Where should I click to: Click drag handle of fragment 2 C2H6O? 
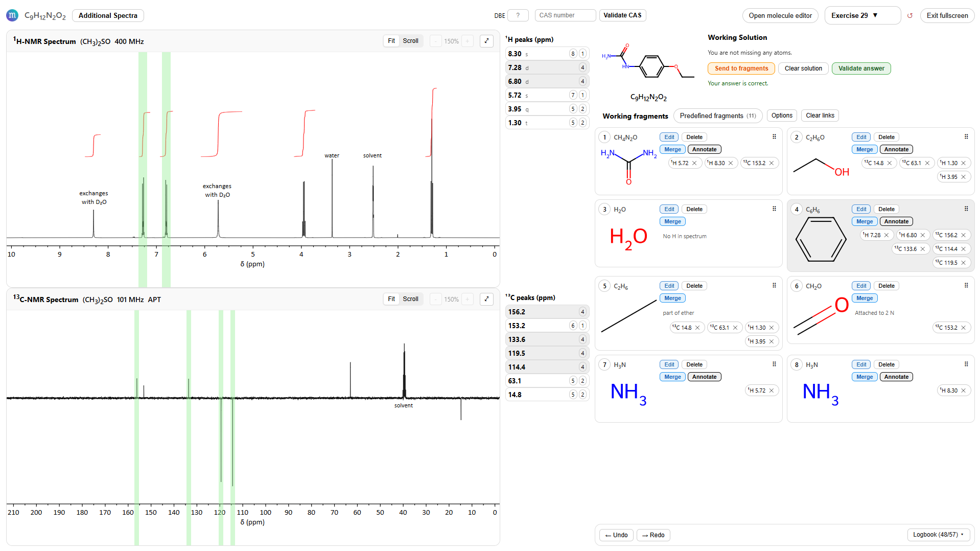click(966, 136)
